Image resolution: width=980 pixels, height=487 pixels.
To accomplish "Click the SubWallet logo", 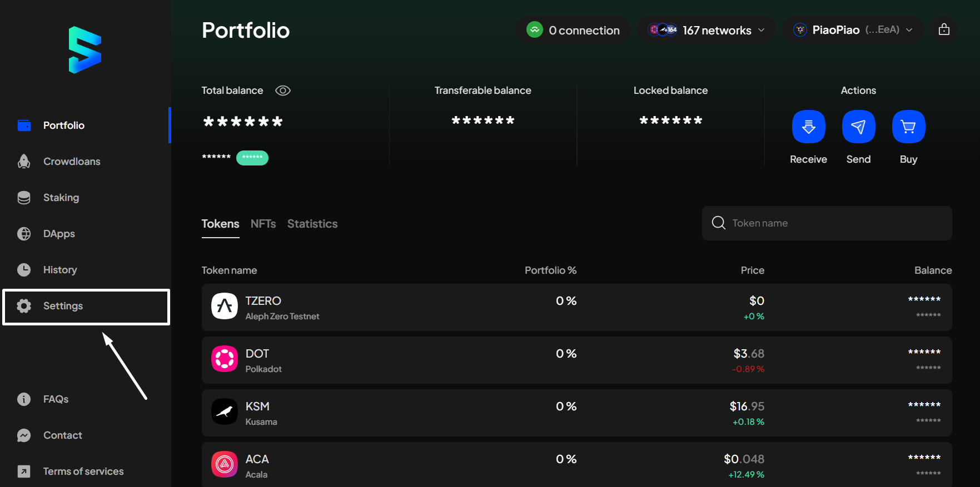I will [84, 50].
